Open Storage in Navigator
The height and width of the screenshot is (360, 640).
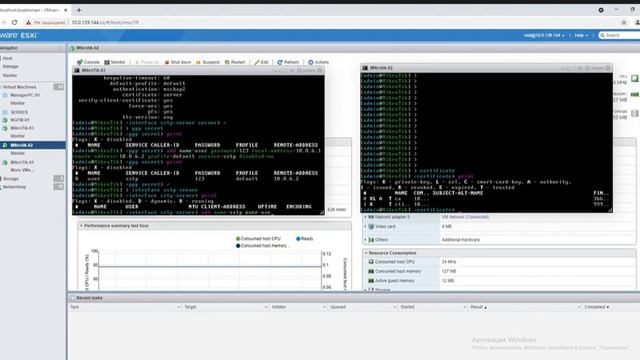pyautogui.click(x=11, y=179)
